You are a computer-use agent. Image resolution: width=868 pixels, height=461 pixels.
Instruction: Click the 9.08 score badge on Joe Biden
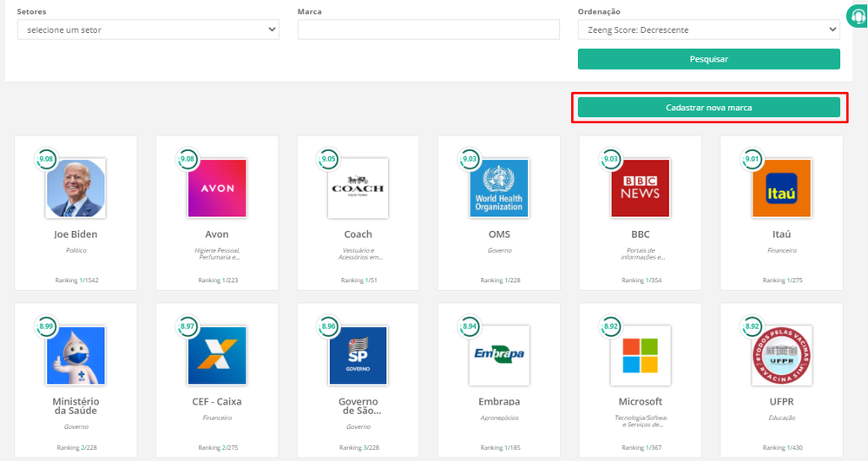[x=45, y=159]
